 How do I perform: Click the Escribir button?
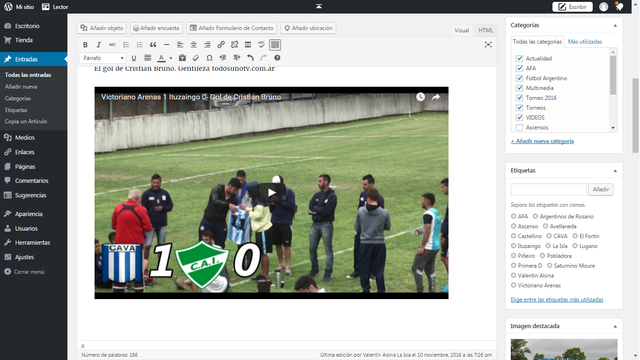572,7
